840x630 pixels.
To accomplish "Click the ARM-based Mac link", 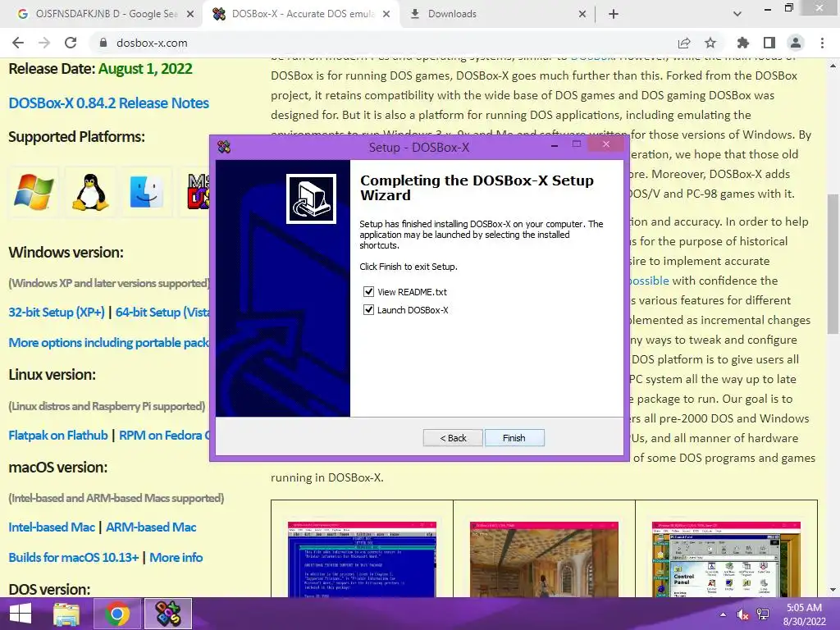I will coord(151,527).
